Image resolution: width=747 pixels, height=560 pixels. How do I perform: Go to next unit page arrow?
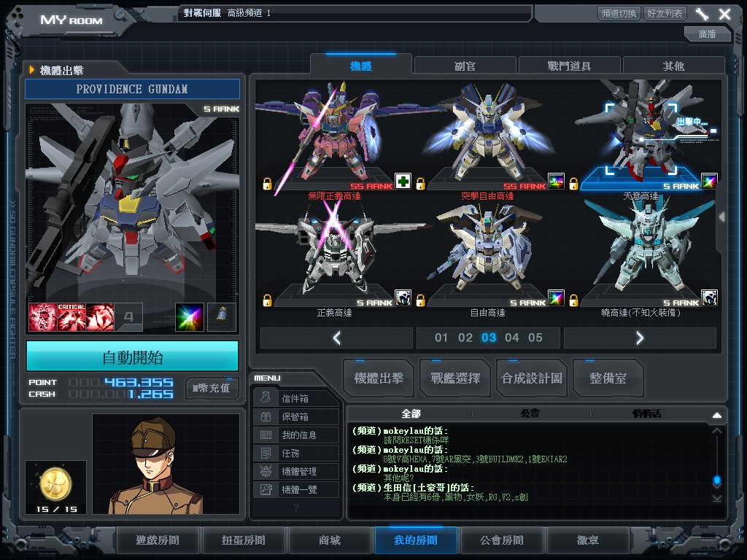640,338
